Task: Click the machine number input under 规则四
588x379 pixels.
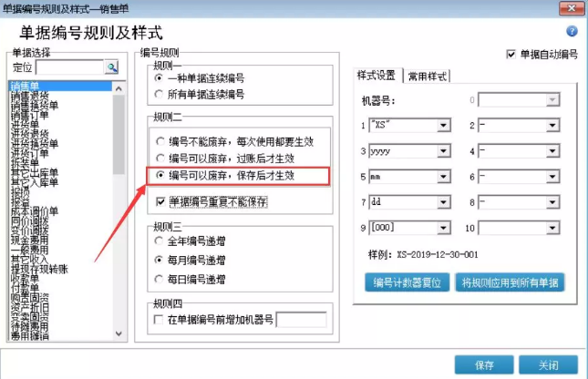Action: coord(302,320)
